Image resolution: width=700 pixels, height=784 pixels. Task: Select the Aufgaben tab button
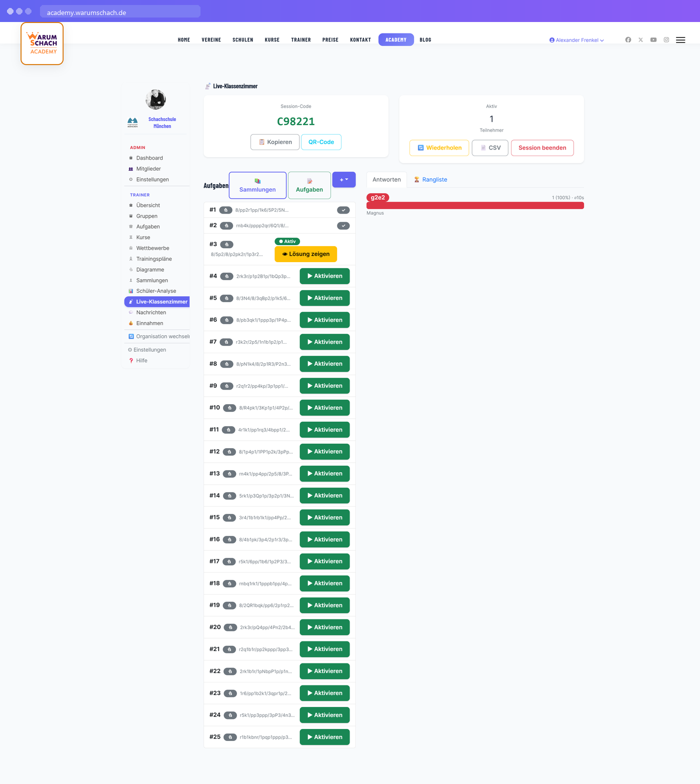309,185
